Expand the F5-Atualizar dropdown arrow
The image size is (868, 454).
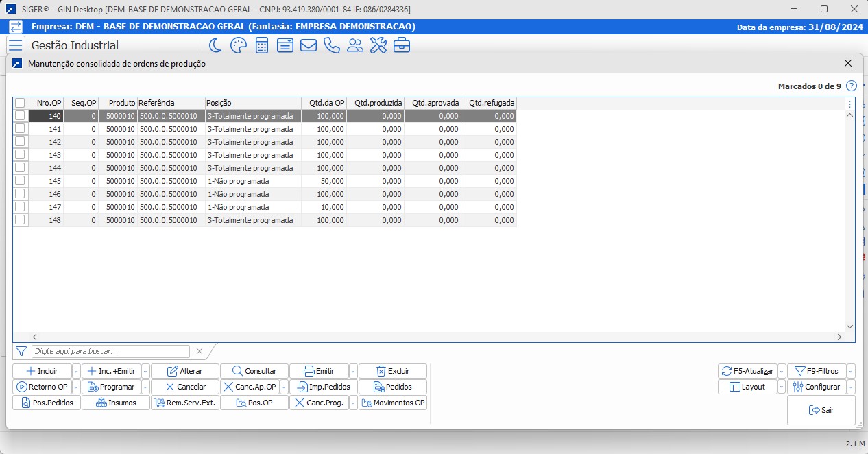click(x=782, y=371)
